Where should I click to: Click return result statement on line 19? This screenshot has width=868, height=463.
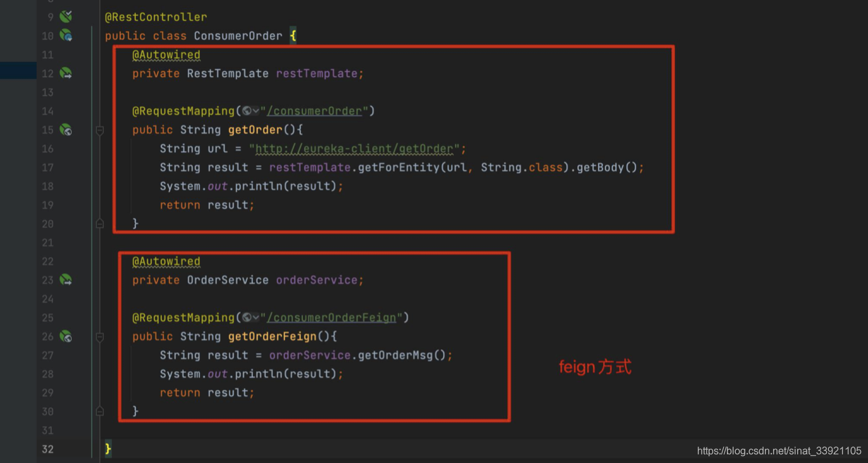coord(206,205)
